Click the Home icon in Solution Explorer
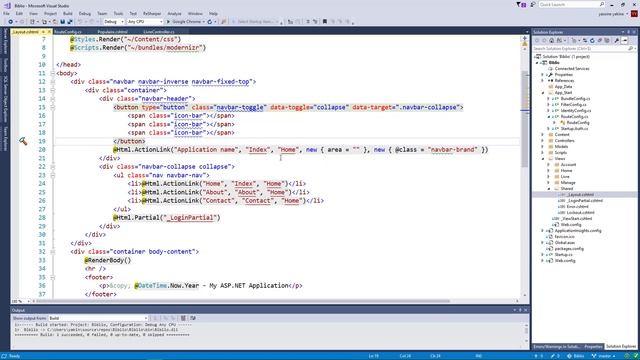 (551, 40)
